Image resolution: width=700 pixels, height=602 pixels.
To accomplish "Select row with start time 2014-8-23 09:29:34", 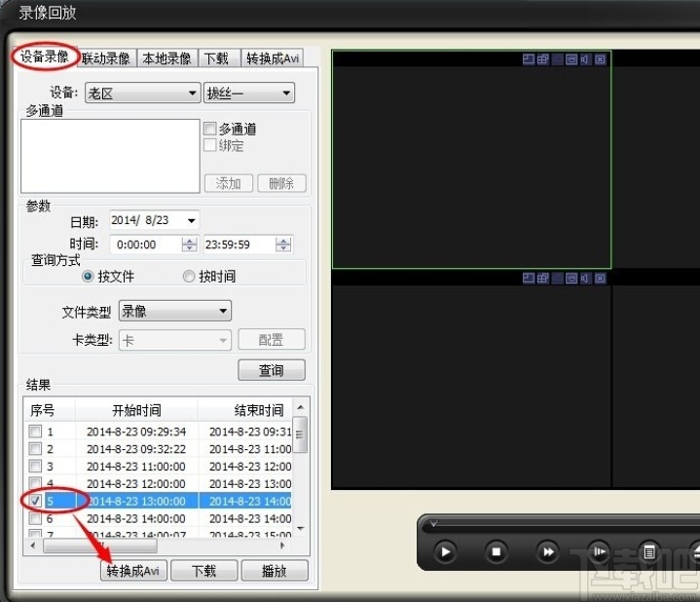I will (x=159, y=432).
